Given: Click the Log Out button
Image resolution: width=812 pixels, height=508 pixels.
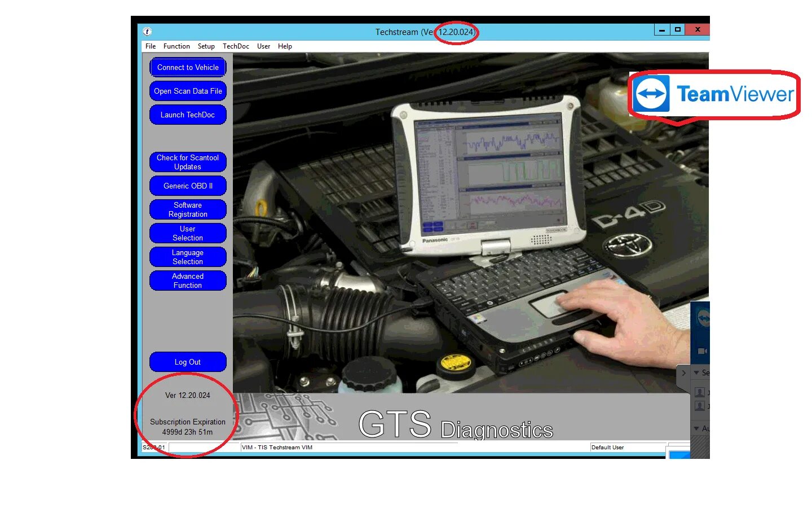Looking at the screenshot, I should pos(188,362).
